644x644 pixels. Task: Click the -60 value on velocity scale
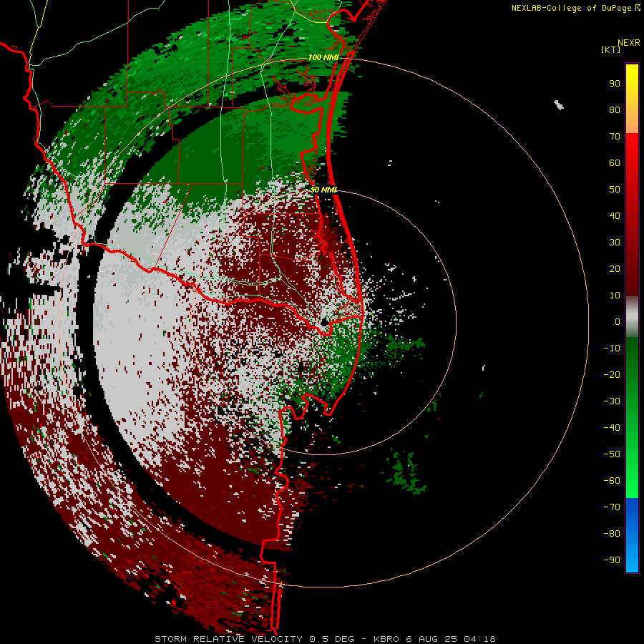coord(612,481)
